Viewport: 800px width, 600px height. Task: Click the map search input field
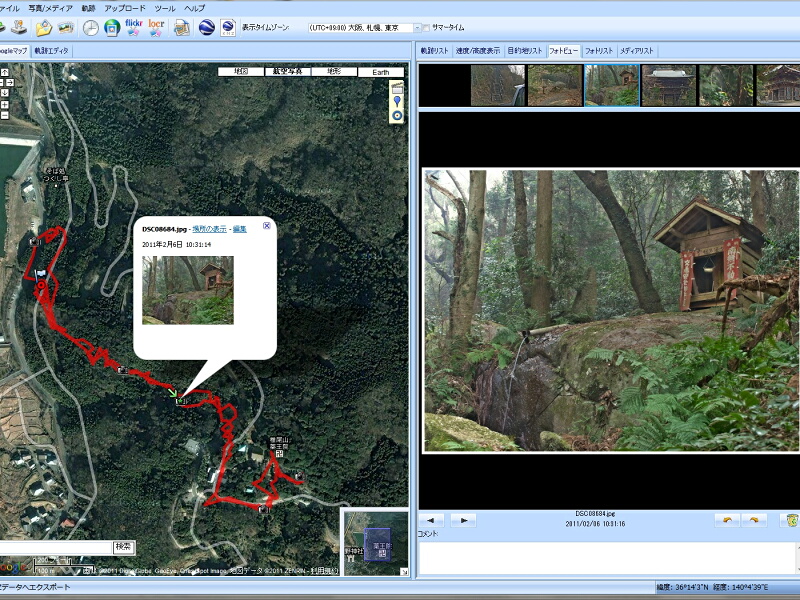pos(56,547)
